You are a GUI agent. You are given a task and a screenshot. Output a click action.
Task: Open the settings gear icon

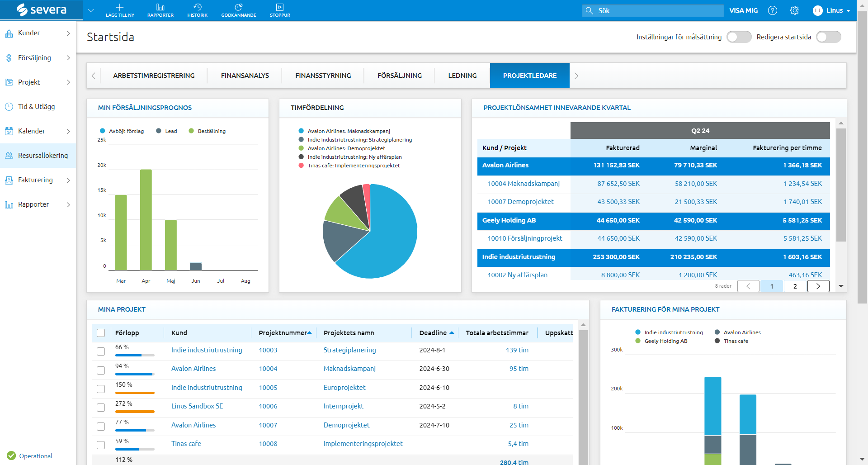point(794,10)
